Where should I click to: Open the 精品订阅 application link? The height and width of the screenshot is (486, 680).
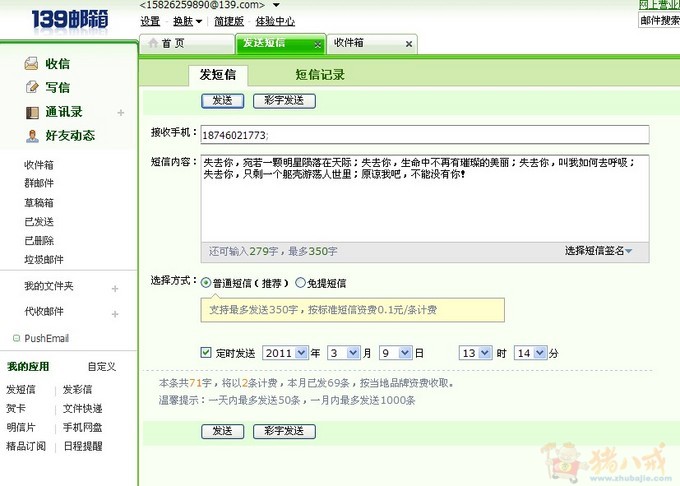pyautogui.click(x=26, y=446)
